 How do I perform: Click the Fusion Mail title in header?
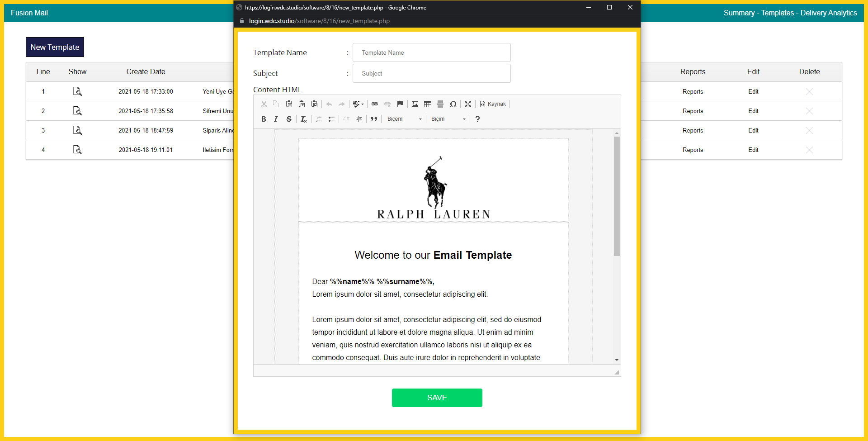[x=29, y=13]
